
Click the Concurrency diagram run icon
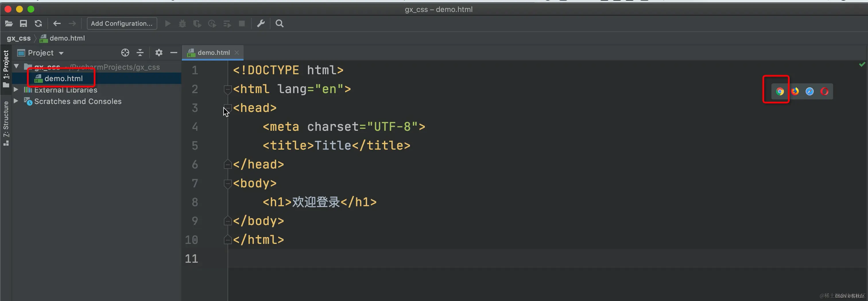pos(227,24)
